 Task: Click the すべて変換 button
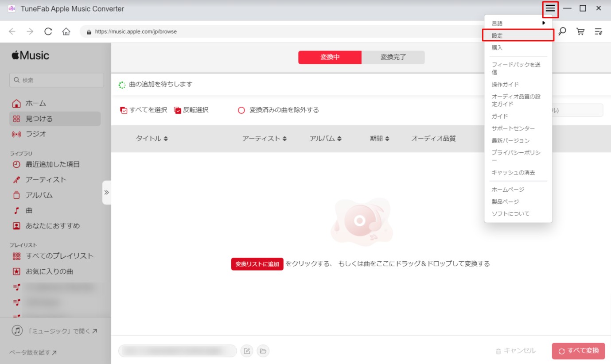coord(578,351)
